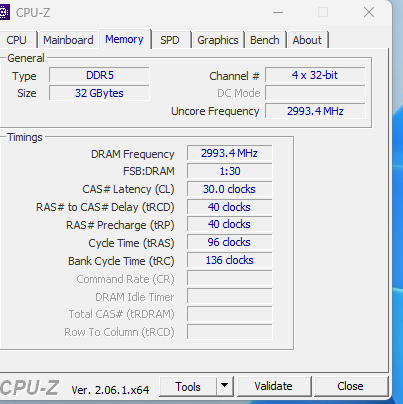Open the SPD tab
This screenshot has height=404, width=403.
coord(170,40)
